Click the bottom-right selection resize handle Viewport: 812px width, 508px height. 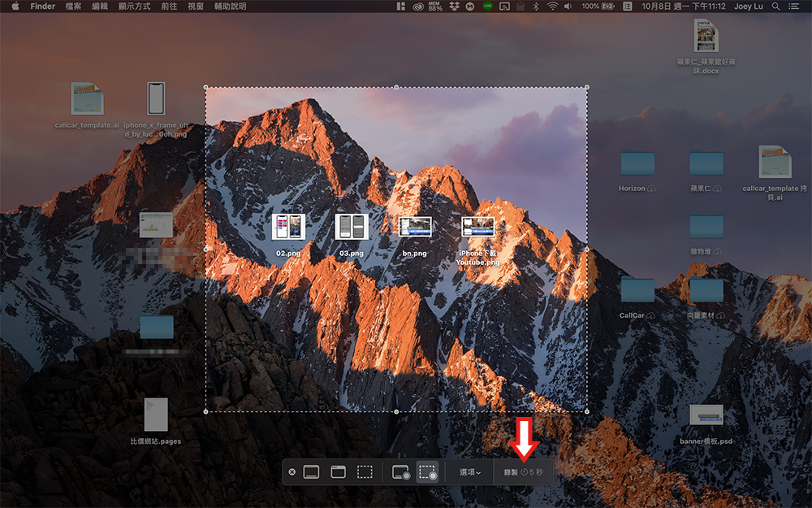(x=587, y=411)
